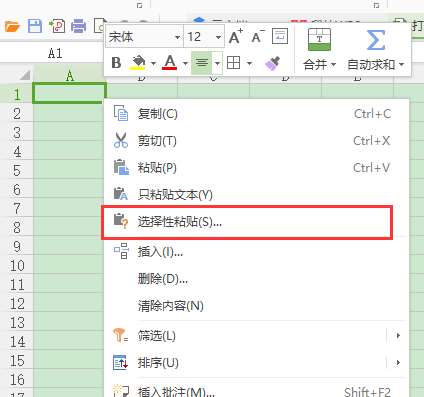The image size is (424, 397).
Task: Click the Merge (合并) button
Action: tap(319, 50)
